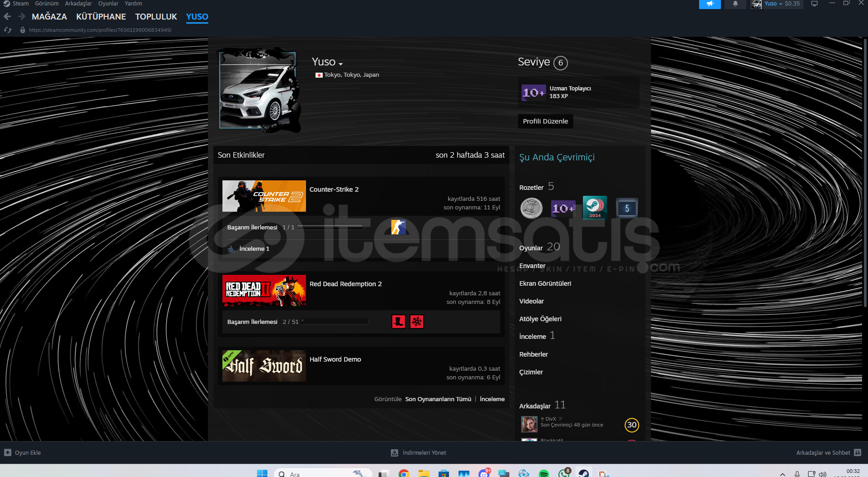Go to the TOPLULUK tab
The width and height of the screenshot is (868, 477).
click(x=156, y=16)
